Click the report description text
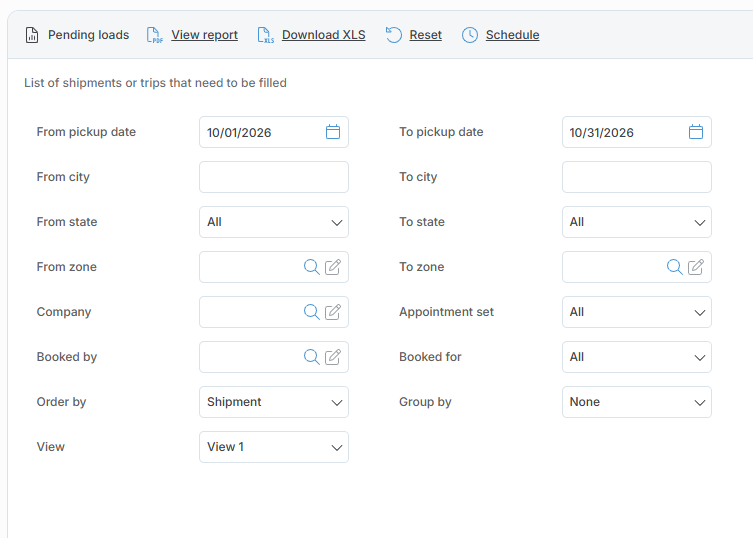This screenshot has height=538, width=753. (x=155, y=83)
